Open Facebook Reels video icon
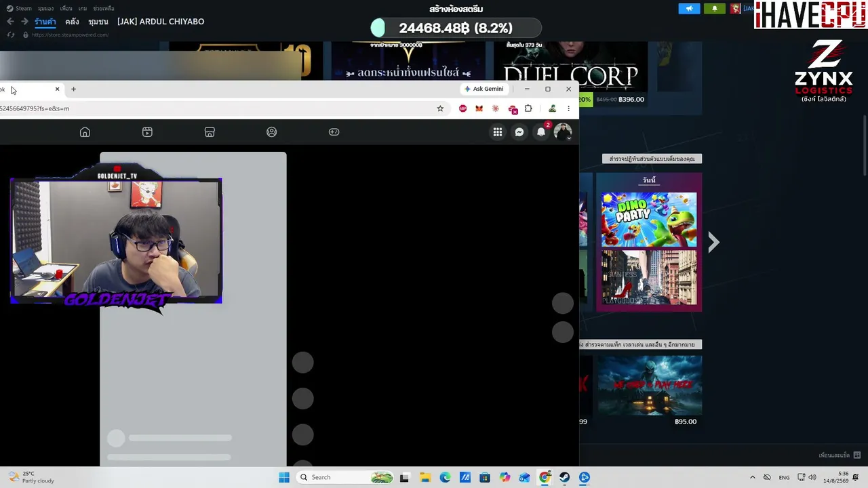 pyautogui.click(x=147, y=132)
